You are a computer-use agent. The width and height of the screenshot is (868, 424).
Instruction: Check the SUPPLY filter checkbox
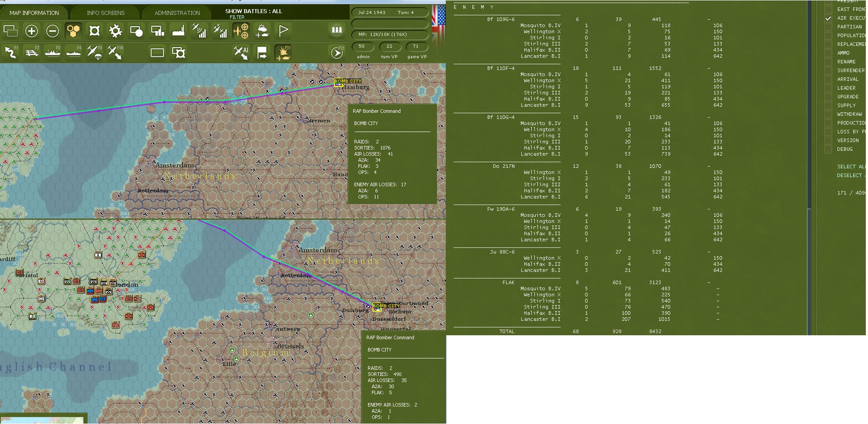[828, 105]
